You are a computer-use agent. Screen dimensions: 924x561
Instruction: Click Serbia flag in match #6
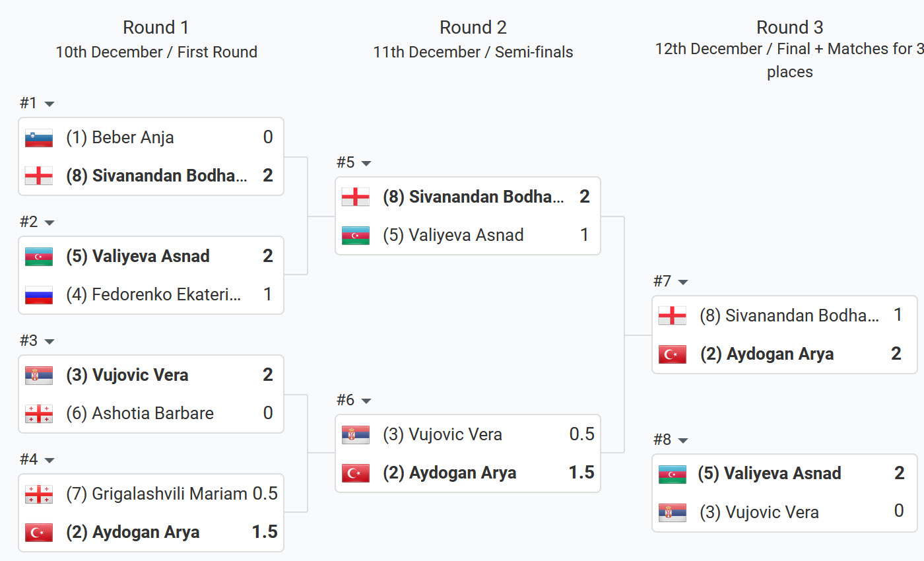tap(356, 435)
